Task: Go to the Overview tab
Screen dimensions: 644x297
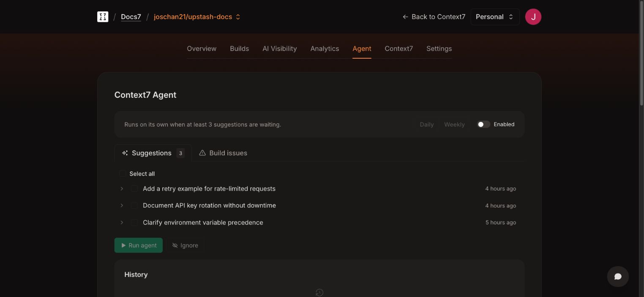Action: coord(202,49)
